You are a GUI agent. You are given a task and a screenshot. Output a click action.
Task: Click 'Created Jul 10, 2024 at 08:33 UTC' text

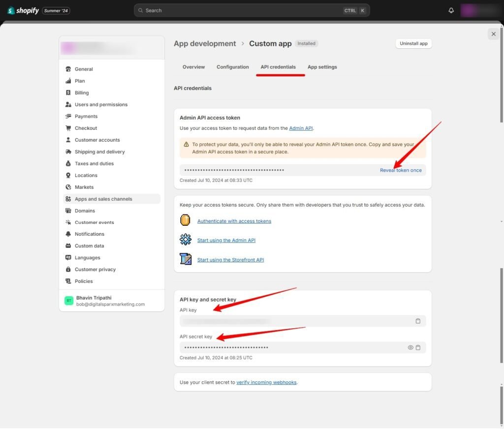coord(216,180)
